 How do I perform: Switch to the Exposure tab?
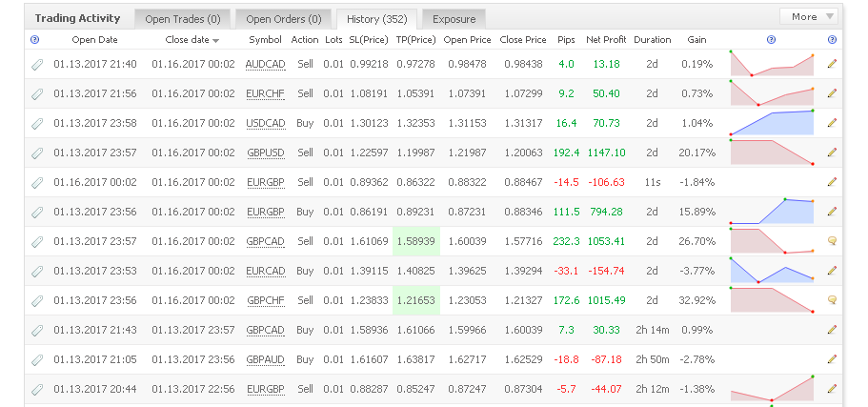point(454,19)
